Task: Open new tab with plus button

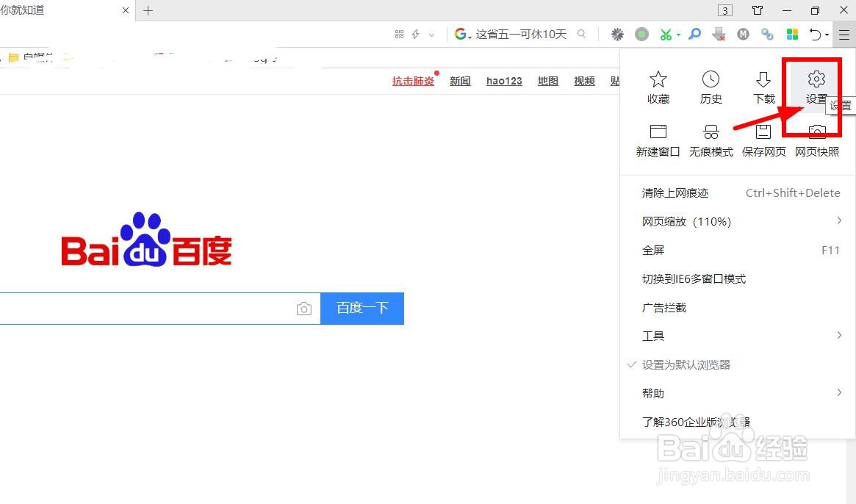Action: [148, 10]
